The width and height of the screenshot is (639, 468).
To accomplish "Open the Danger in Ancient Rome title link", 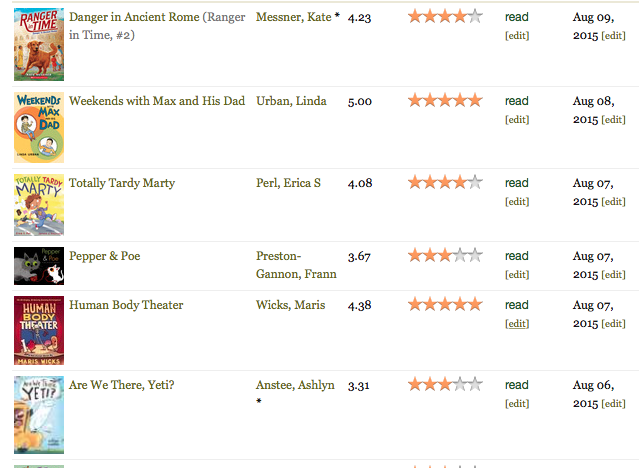I will (x=144, y=18).
